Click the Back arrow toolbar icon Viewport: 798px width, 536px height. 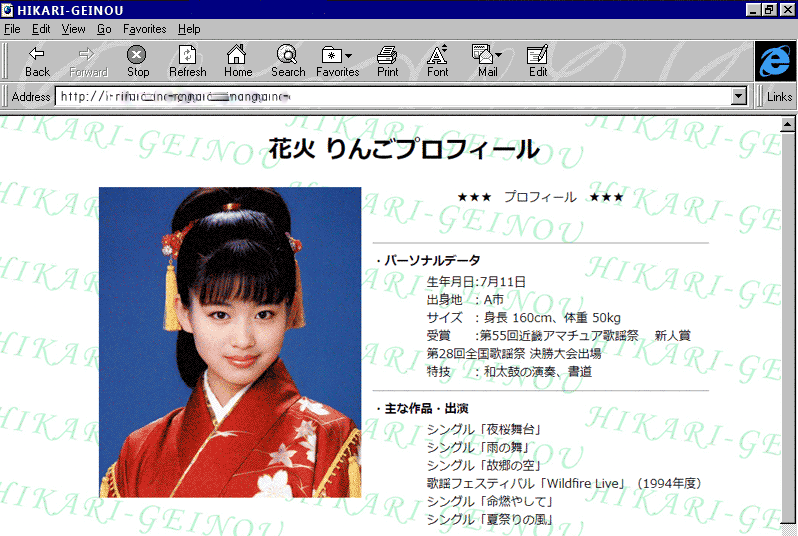click(37, 54)
